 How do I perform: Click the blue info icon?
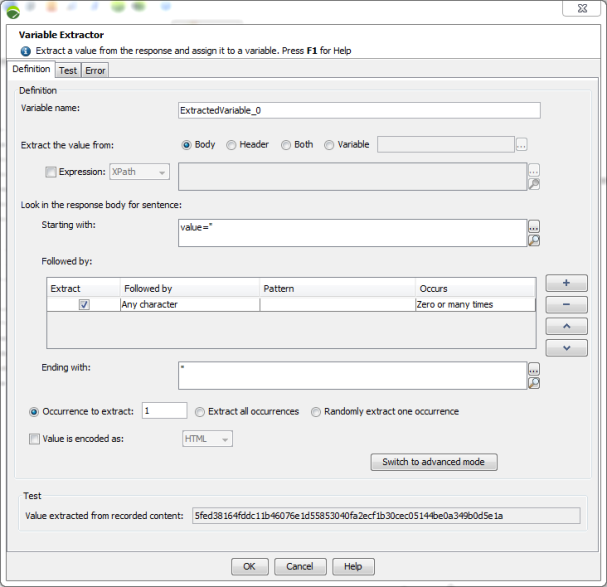point(26,51)
